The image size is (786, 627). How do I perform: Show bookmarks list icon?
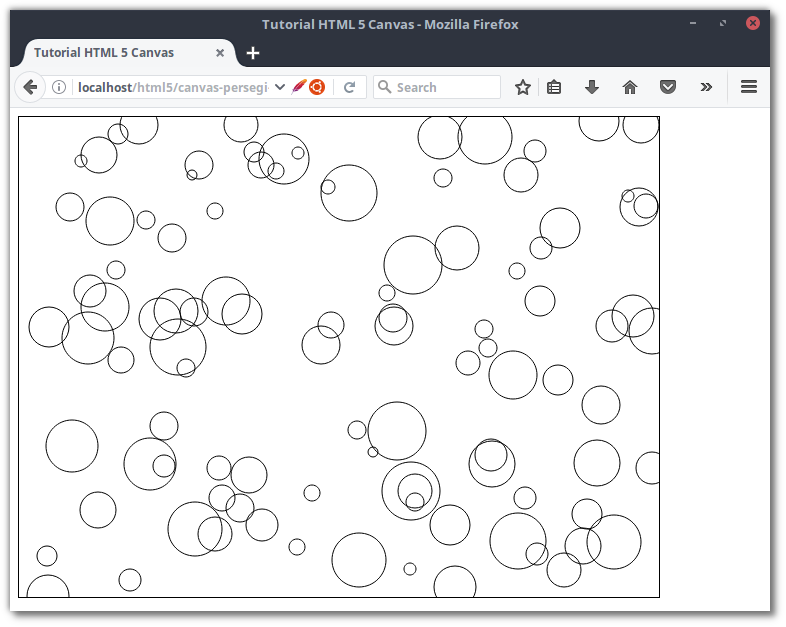click(554, 87)
